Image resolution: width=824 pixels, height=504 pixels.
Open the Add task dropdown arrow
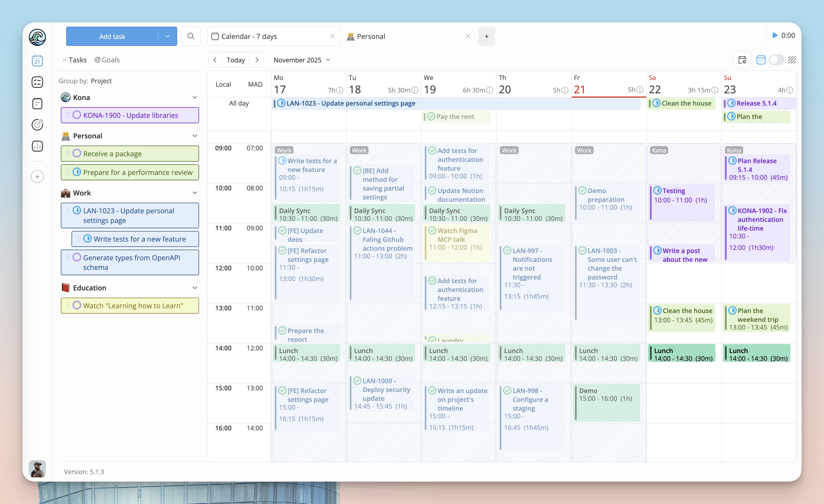click(168, 37)
